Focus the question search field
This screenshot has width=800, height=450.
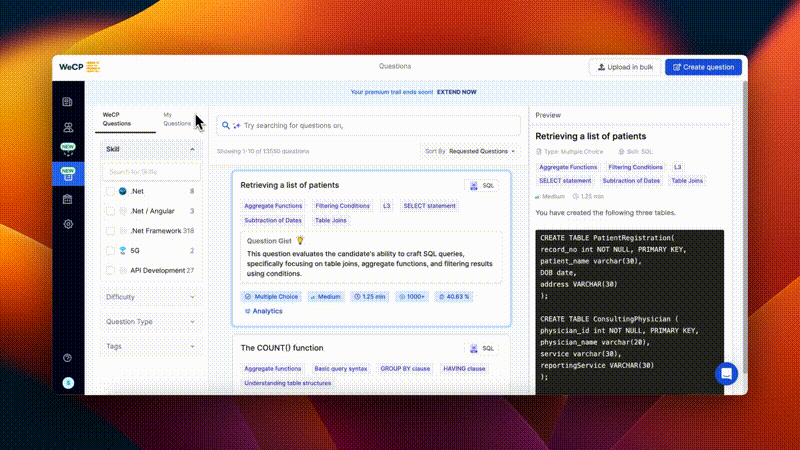pyautogui.click(x=368, y=126)
